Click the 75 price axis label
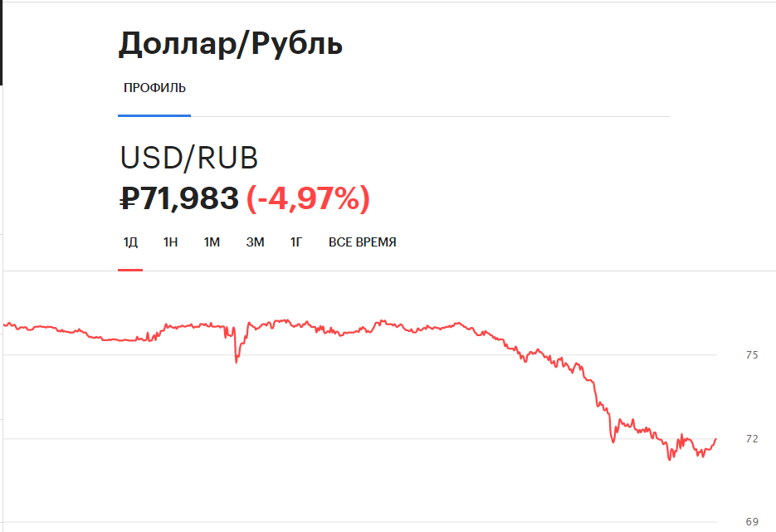The image size is (776, 532). click(x=752, y=355)
